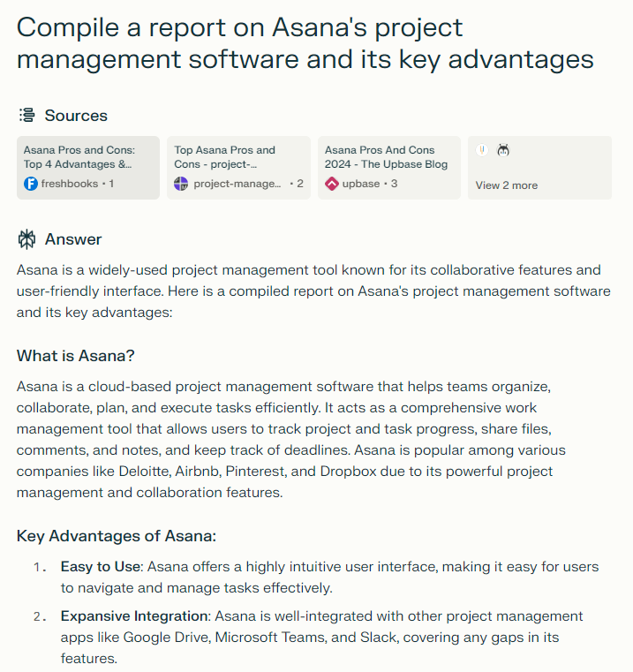Screen dimensions: 633x672
Task: Click 'Asana Pros And Cons 2024' title
Action: [386, 157]
